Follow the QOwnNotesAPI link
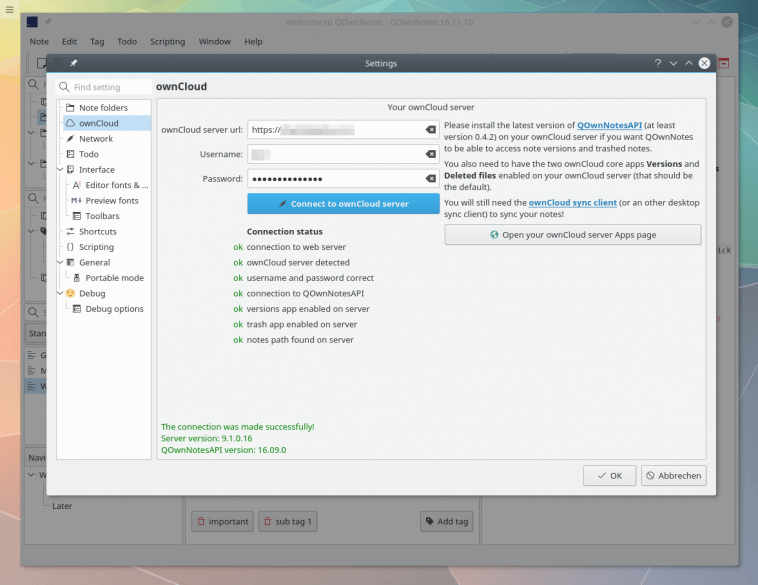Image resolution: width=758 pixels, height=585 pixels. 609,125
